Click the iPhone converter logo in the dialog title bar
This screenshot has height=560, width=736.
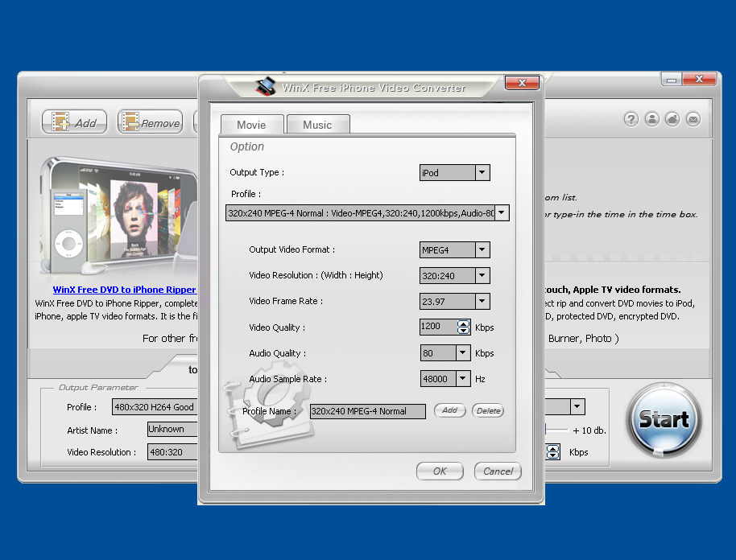click(x=266, y=86)
